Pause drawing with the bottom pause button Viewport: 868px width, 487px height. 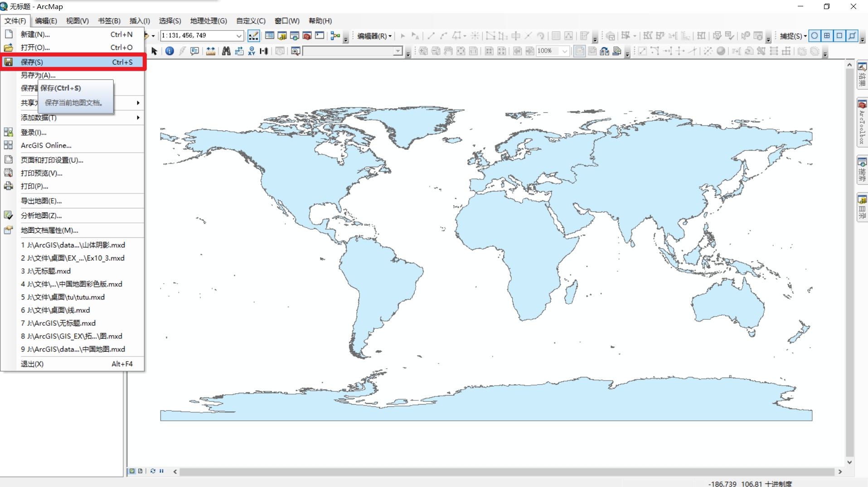(161, 471)
